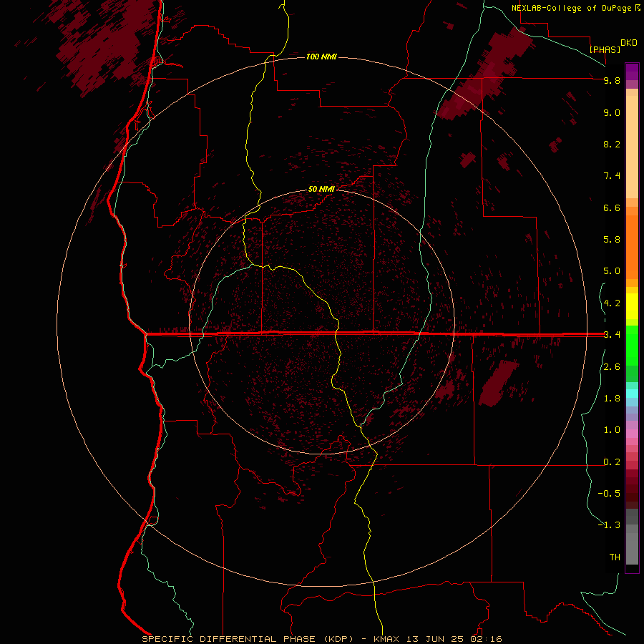Click the 5.0 scale value

click(612, 271)
